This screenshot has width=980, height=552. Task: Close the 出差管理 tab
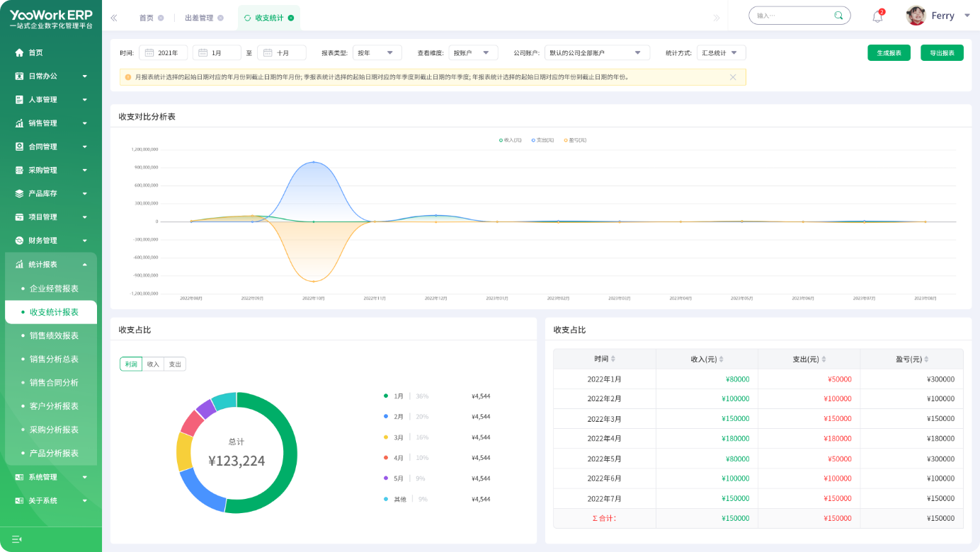[220, 18]
